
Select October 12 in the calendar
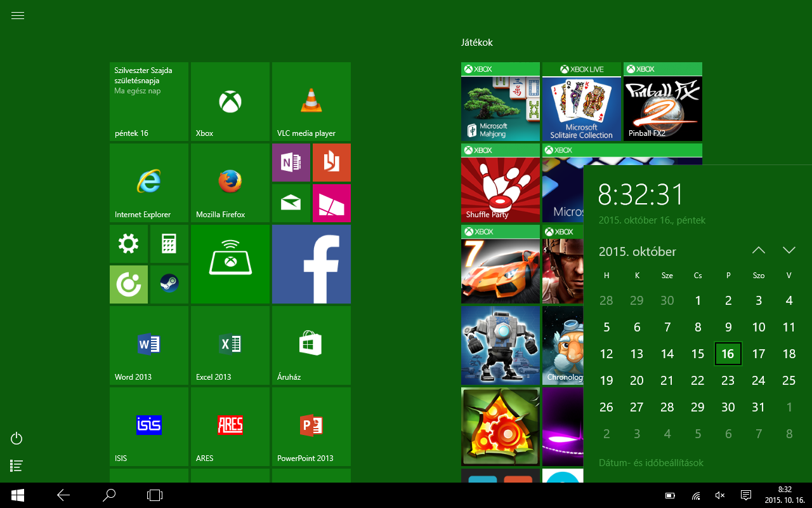click(606, 354)
